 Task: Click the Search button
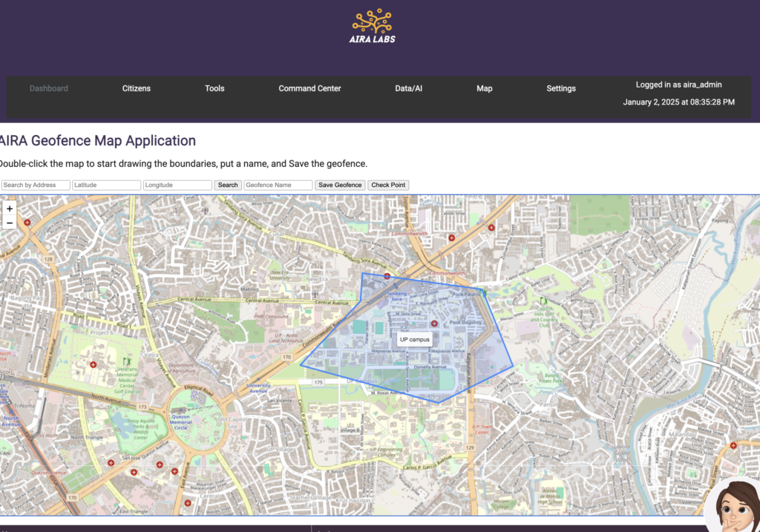[228, 185]
